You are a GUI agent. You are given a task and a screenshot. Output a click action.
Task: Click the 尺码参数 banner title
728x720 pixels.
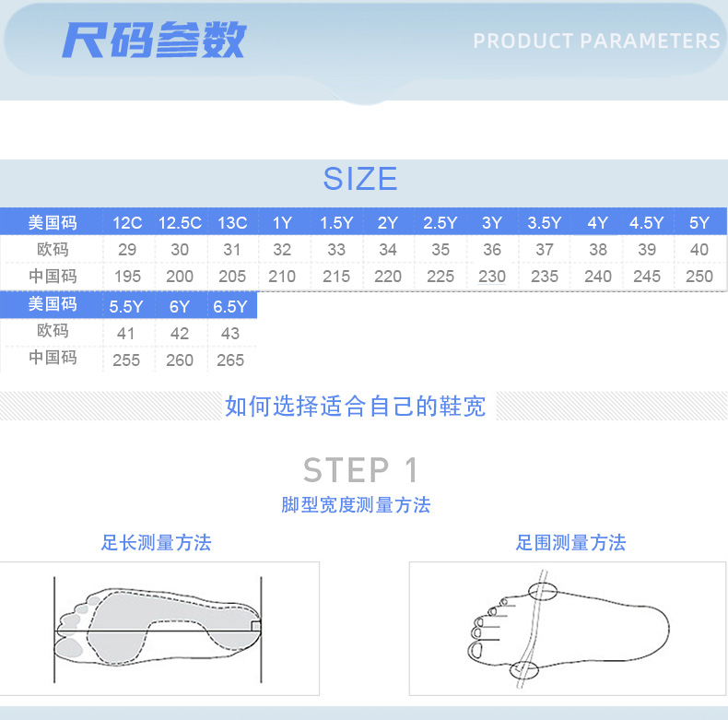tap(154, 41)
